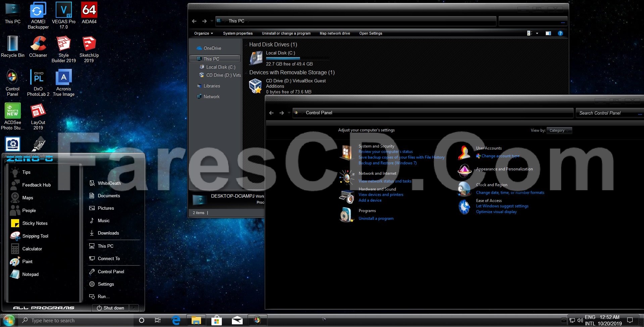
Task: Open the View by Category dropdown
Action: tap(559, 130)
